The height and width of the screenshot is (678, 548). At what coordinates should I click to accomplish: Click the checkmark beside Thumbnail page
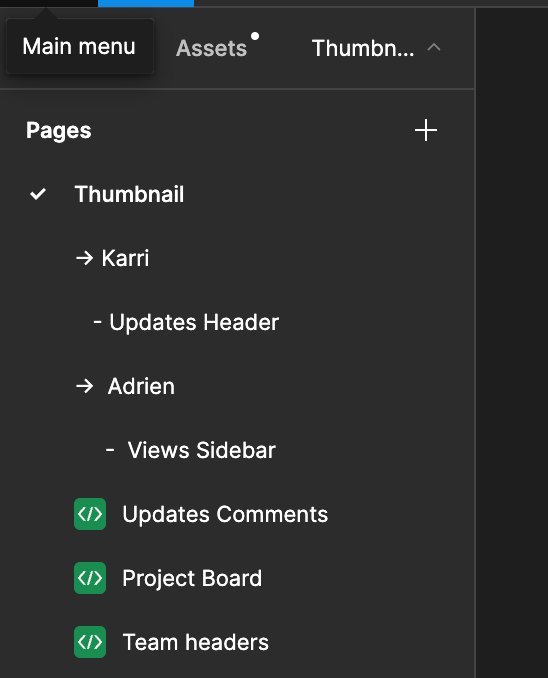tap(38, 194)
